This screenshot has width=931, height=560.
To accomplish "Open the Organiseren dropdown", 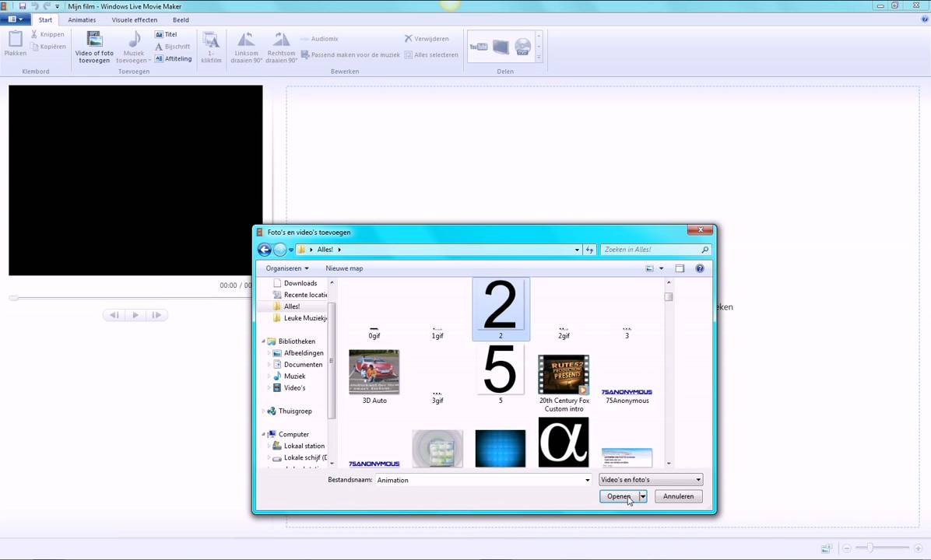I will (x=287, y=269).
